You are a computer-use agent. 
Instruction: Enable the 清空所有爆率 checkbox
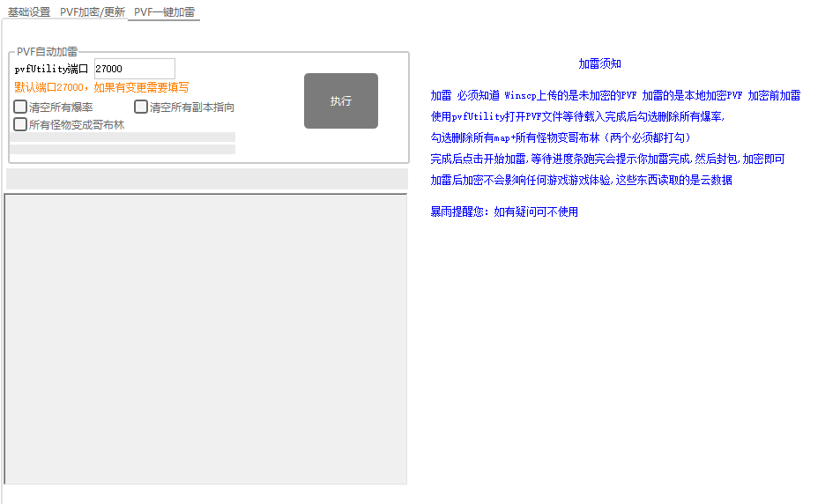pos(20,107)
